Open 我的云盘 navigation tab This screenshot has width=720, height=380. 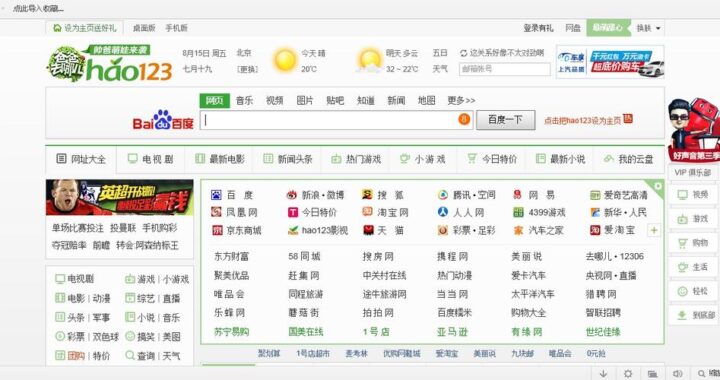(x=629, y=159)
